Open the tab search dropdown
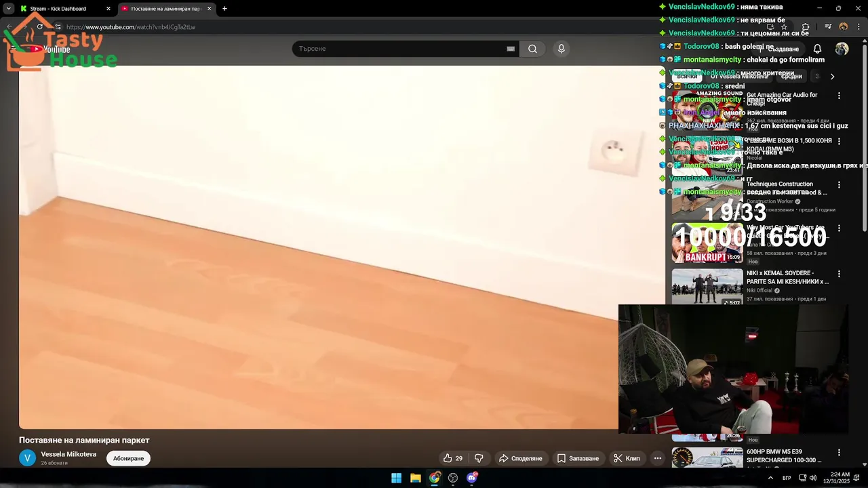This screenshot has height=488, width=868. pos(8,9)
